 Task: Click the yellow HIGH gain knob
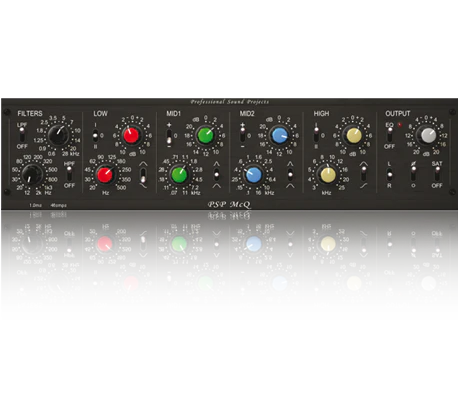pyautogui.click(x=353, y=135)
